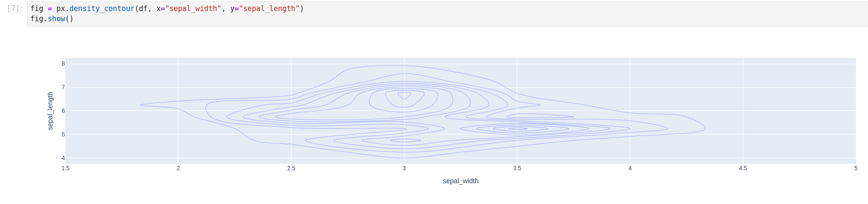Image resolution: width=868 pixels, height=204 pixels.
Task: Click the sepal_width x-axis title
Action: (460, 181)
